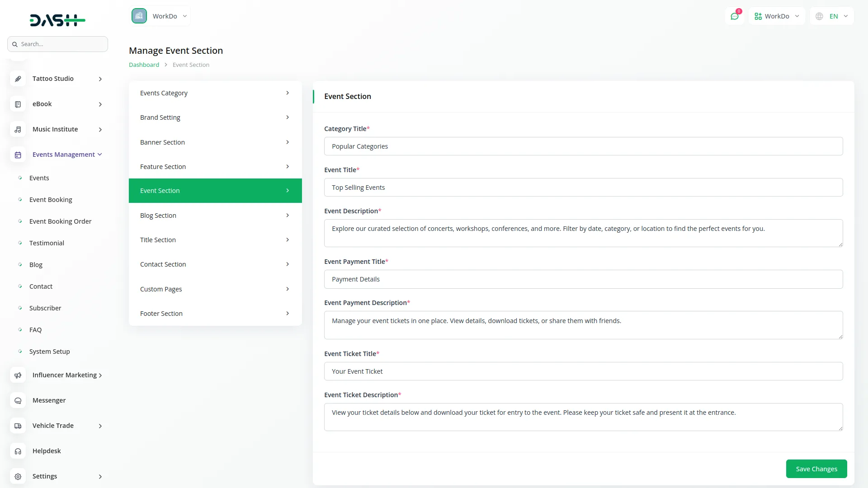Click the Tattoo Studio pen icon
The height and width of the screenshot is (488, 868).
[18, 79]
